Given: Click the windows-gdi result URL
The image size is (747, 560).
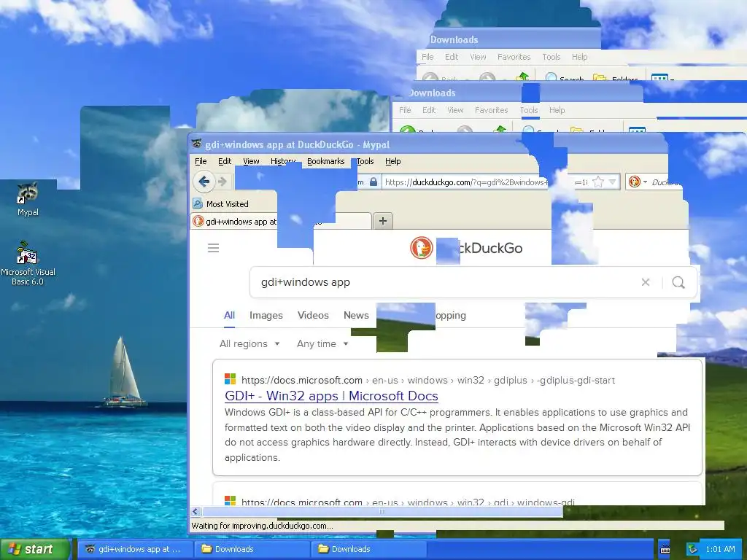Looking at the screenshot, I should [408, 502].
